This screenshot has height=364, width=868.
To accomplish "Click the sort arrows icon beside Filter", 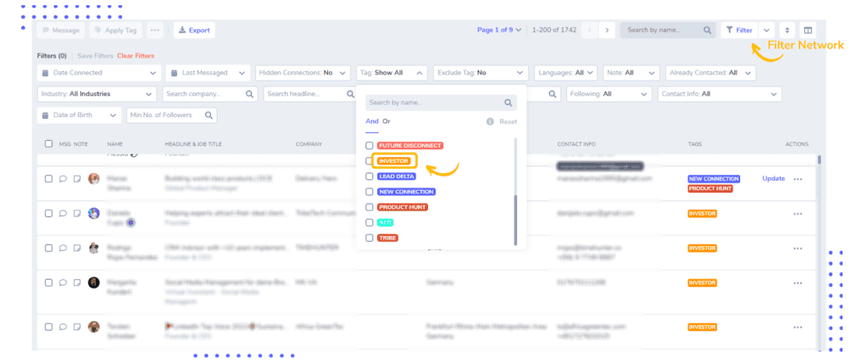I will pos(787,31).
